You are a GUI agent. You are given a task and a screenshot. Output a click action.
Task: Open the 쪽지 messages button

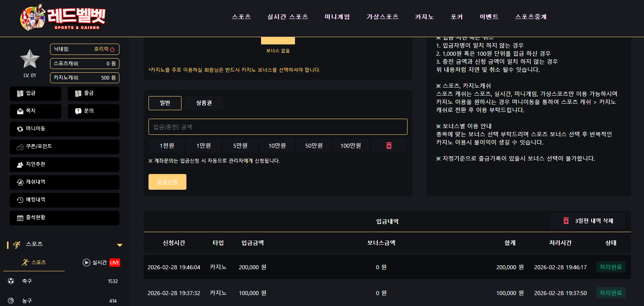[36, 111]
